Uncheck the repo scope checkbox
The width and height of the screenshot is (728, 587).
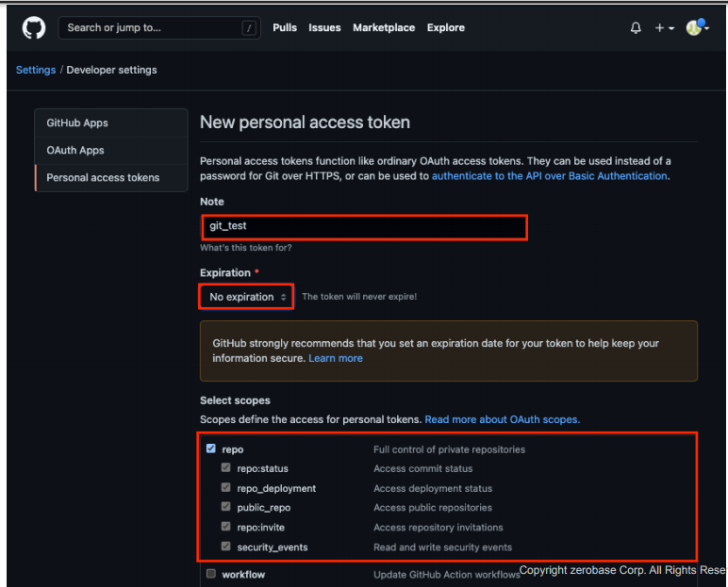coord(211,449)
